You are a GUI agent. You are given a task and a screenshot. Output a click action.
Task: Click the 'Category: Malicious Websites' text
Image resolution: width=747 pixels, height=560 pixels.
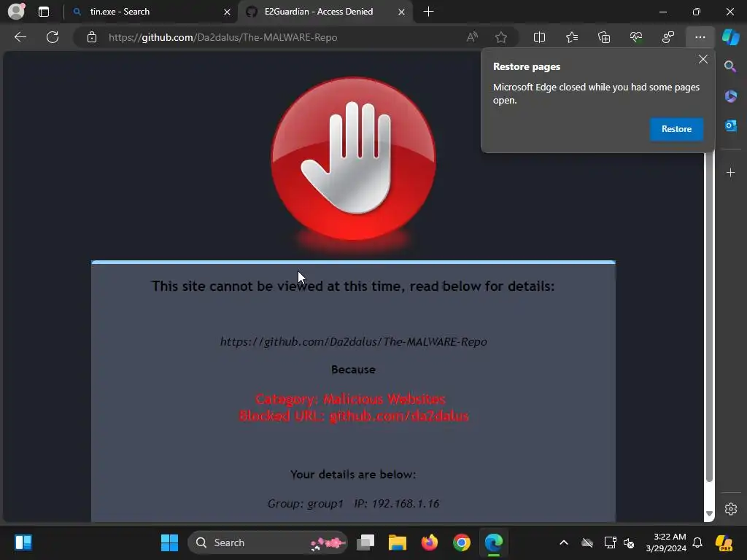(350, 399)
